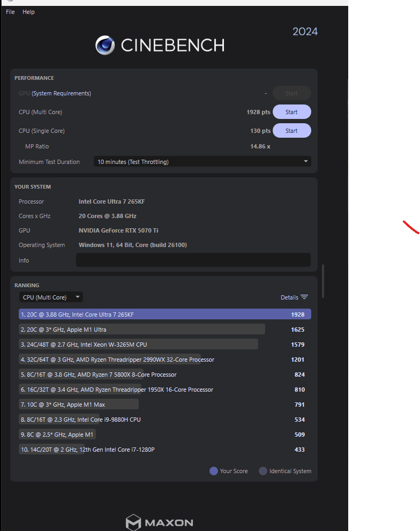Click the disabled GPU Start button

291,93
